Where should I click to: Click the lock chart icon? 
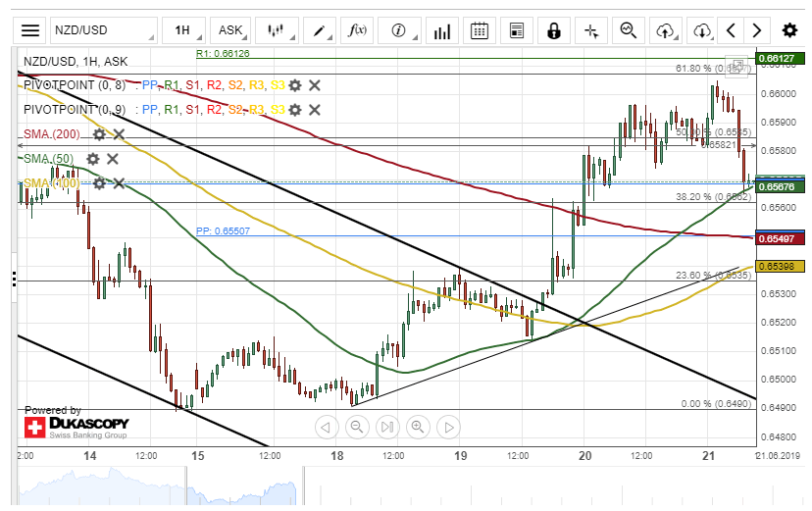pyautogui.click(x=554, y=30)
